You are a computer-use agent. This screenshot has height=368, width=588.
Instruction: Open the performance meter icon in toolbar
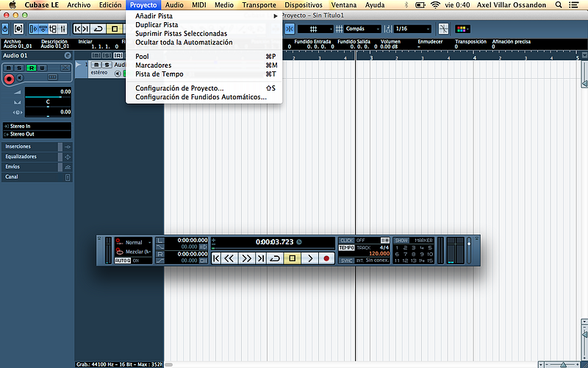(18, 29)
